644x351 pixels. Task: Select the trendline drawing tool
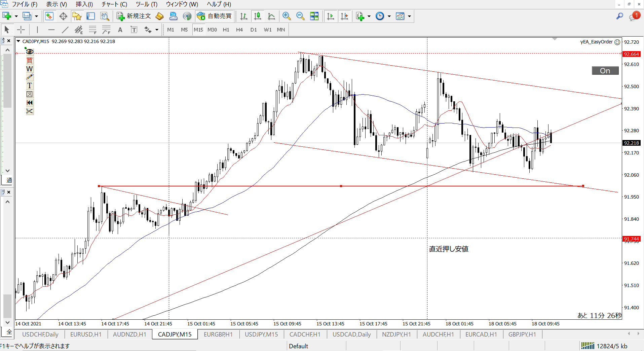pyautogui.click(x=65, y=30)
